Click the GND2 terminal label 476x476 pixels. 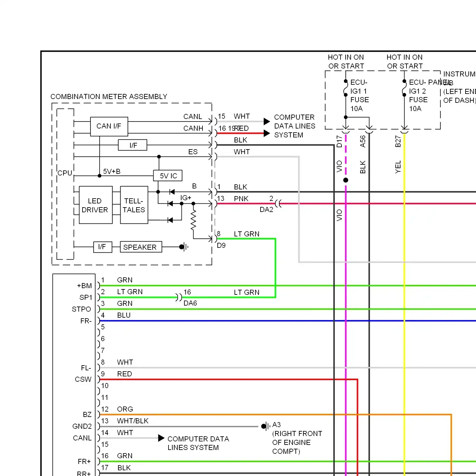click(x=82, y=426)
